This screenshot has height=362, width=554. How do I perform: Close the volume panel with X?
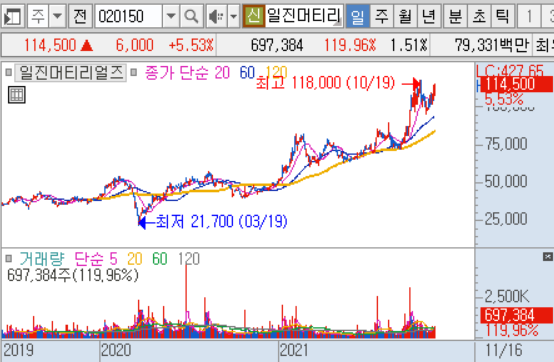tap(548, 257)
